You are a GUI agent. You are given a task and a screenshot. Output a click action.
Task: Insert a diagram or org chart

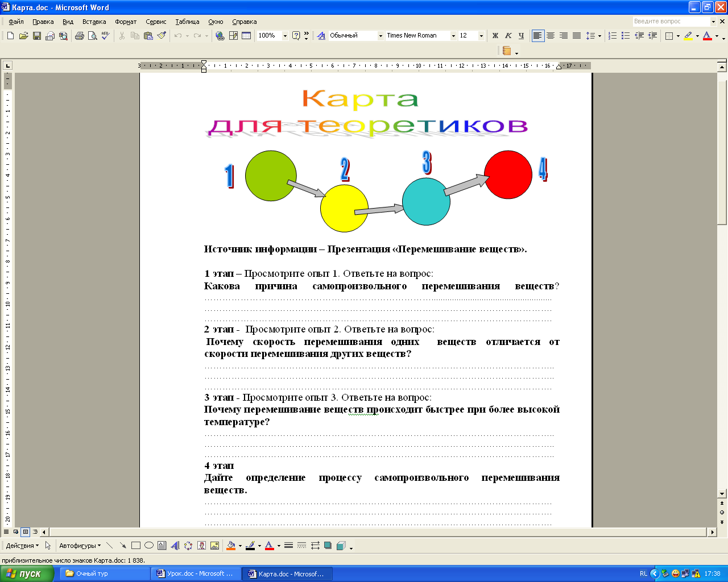pyautogui.click(x=188, y=546)
